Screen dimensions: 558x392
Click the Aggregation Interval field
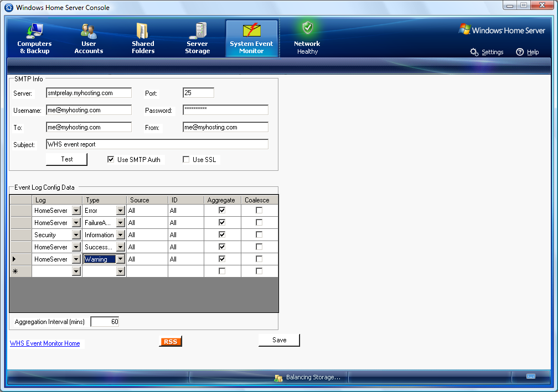pos(105,322)
